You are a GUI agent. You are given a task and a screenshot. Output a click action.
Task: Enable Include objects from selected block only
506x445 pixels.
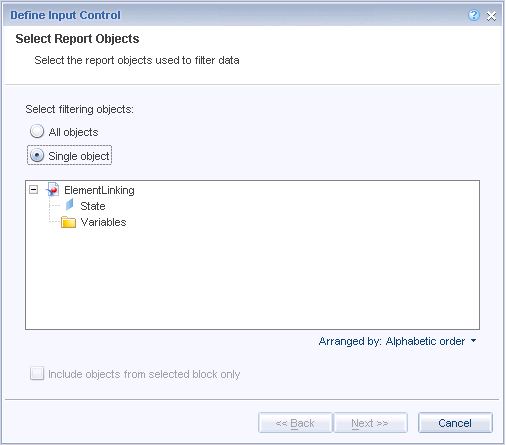click(x=37, y=374)
